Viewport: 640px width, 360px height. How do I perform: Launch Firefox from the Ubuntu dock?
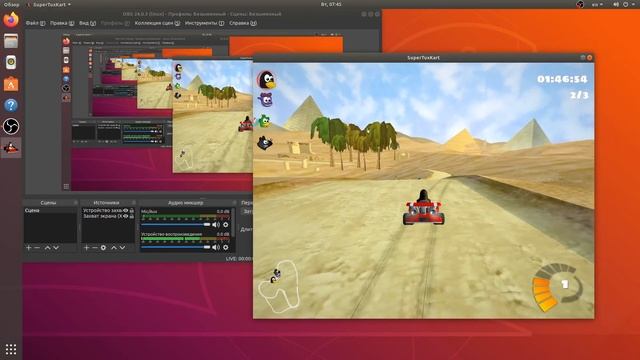pyautogui.click(x=11, y=19)
